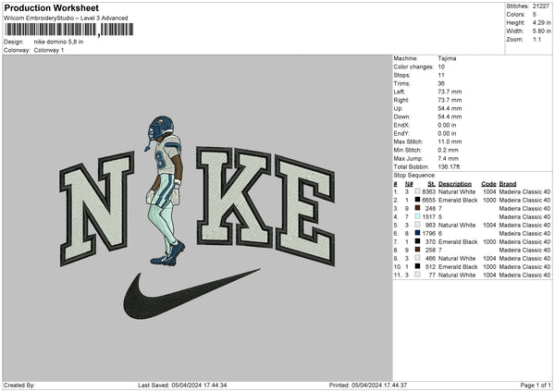Viewport: 555px width, 392px height.
Task: Select the Stitches count 21227
Action: pyautogui.click(x=541, y=6)
